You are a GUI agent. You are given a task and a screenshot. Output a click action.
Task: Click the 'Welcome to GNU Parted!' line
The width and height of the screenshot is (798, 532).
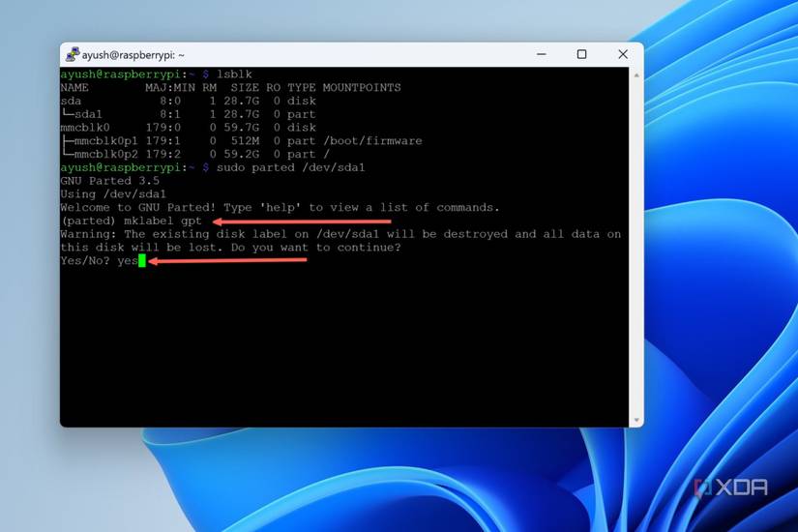[280, 207]
